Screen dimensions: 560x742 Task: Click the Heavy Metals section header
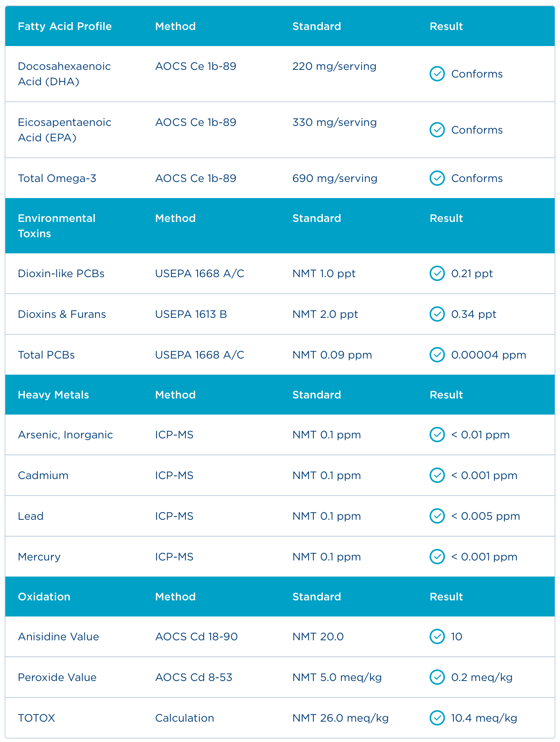[53, 395]
